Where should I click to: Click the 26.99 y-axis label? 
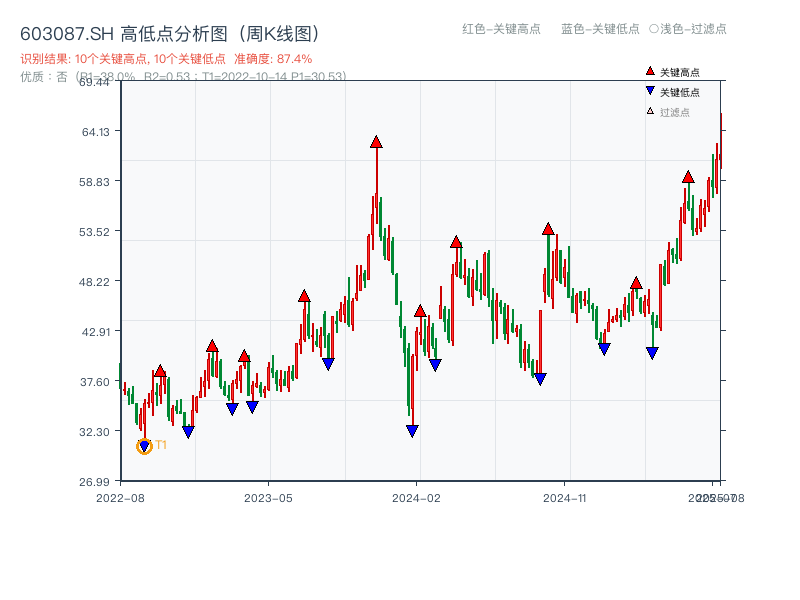[94, 482]
